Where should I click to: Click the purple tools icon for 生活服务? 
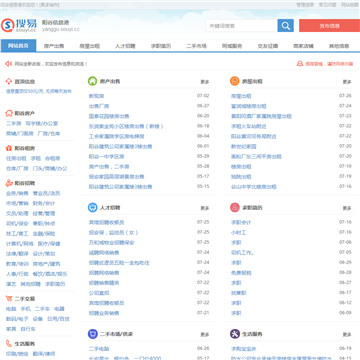click(x=235, y=334)
